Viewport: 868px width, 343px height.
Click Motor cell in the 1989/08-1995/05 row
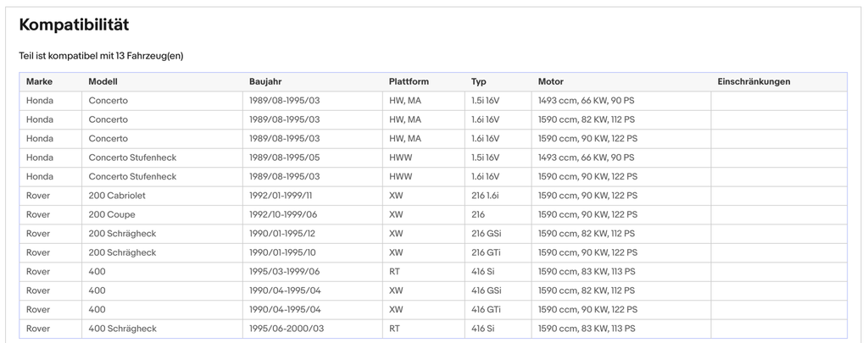[x=586, y=158]
